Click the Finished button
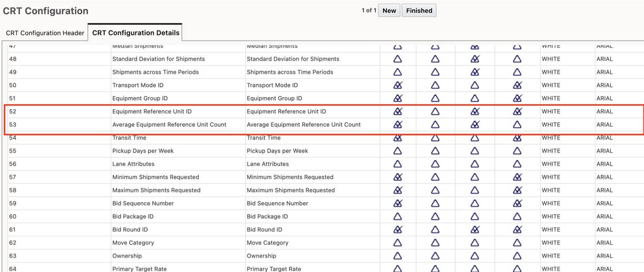This screenshot has width=644, height=272. coord(419,11)
